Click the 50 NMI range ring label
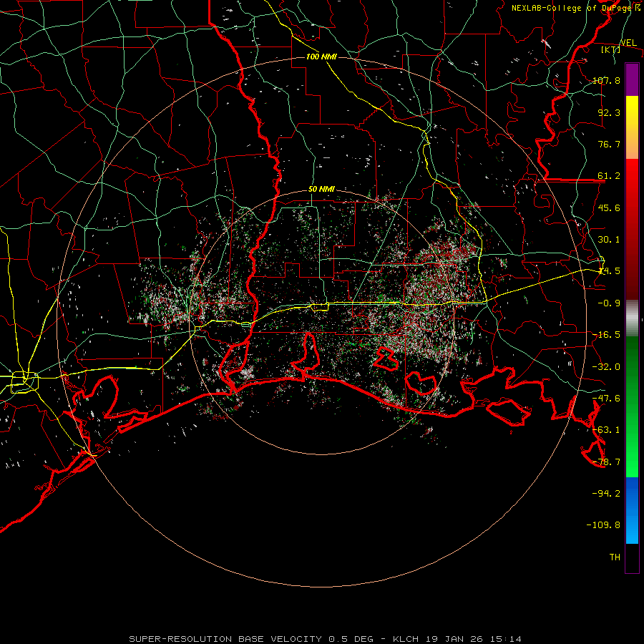 pyautogui.click(x=321, y=190)
